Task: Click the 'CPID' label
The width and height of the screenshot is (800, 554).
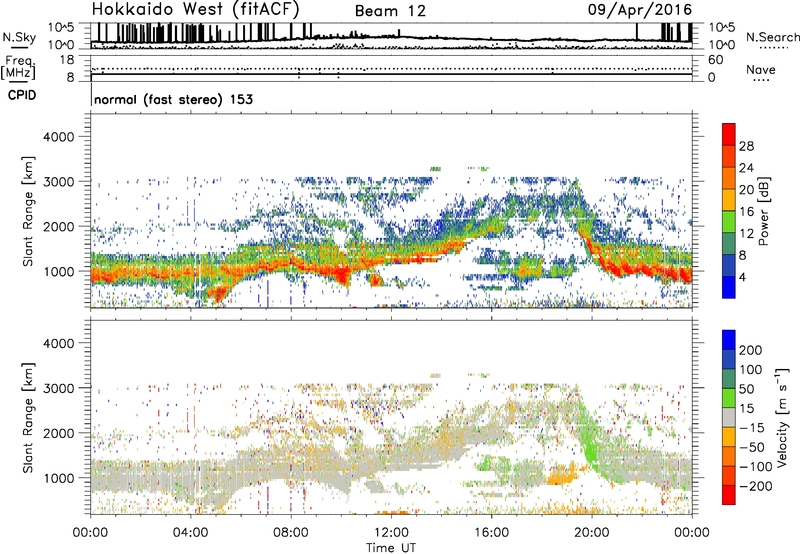Action: [x=22, y=95]
